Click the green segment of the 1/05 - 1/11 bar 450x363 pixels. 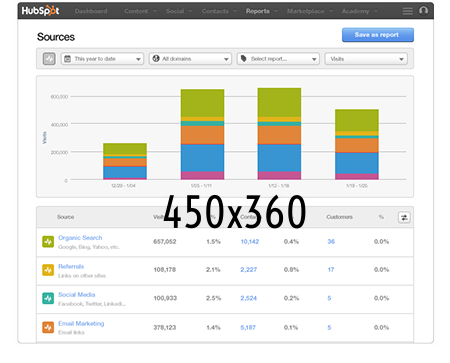202,103
